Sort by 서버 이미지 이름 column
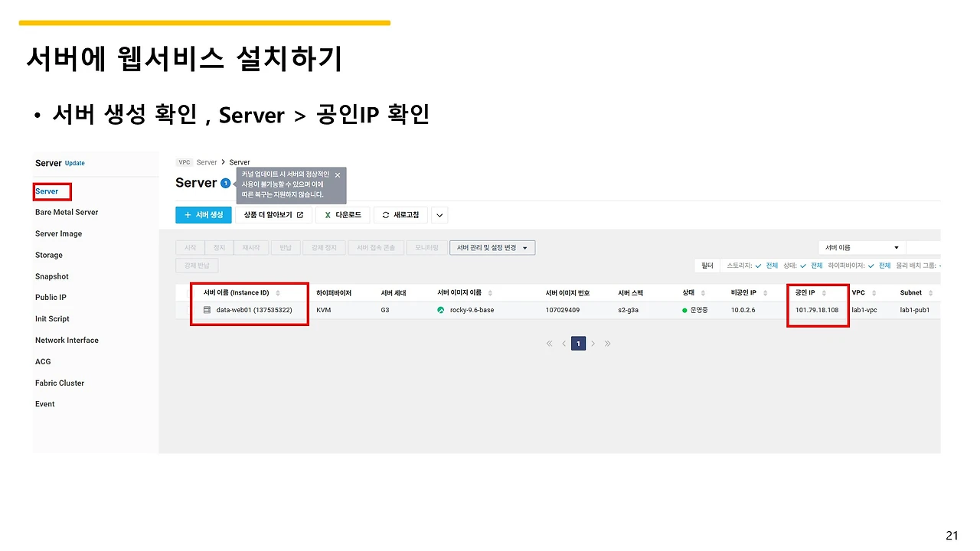980x551 pixels. [x=490, y=293]
